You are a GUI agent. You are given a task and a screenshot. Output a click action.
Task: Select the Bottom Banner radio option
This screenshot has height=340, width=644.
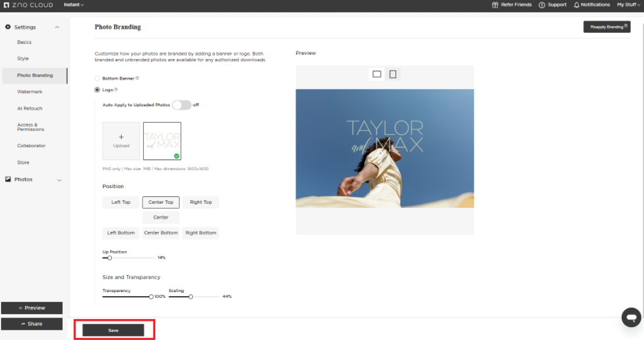97,78
